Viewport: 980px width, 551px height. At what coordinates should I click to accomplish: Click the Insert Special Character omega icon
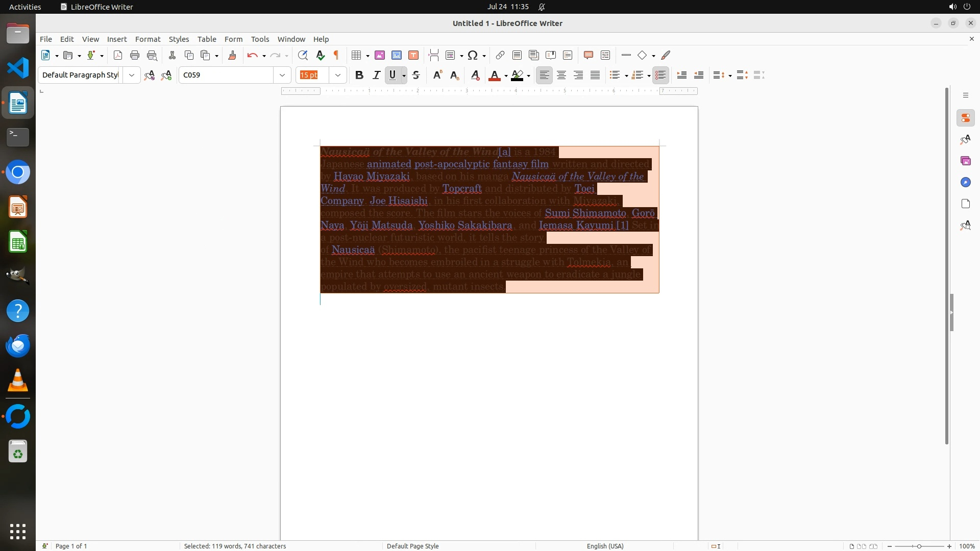tap(473, 55)
